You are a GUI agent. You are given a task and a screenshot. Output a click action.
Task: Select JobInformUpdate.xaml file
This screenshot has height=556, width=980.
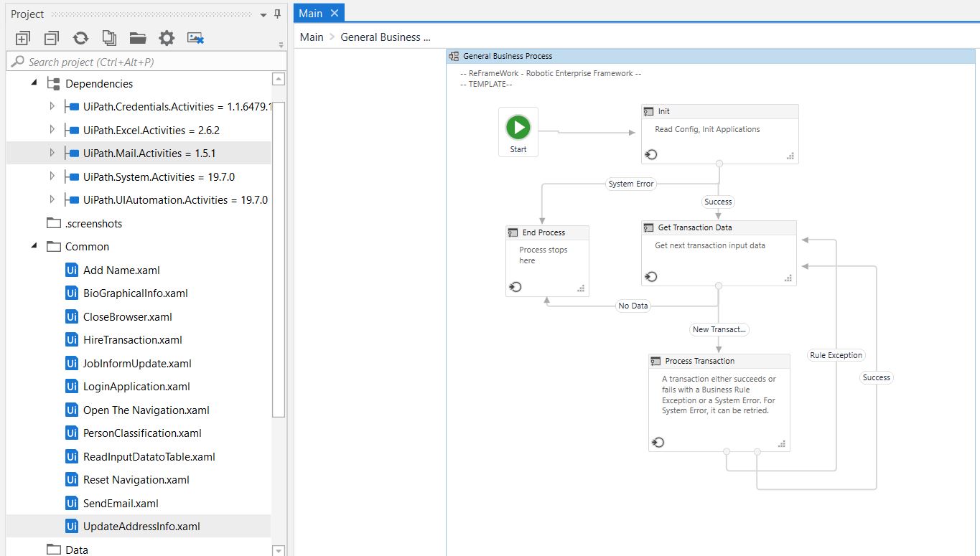tap(137, 363)
